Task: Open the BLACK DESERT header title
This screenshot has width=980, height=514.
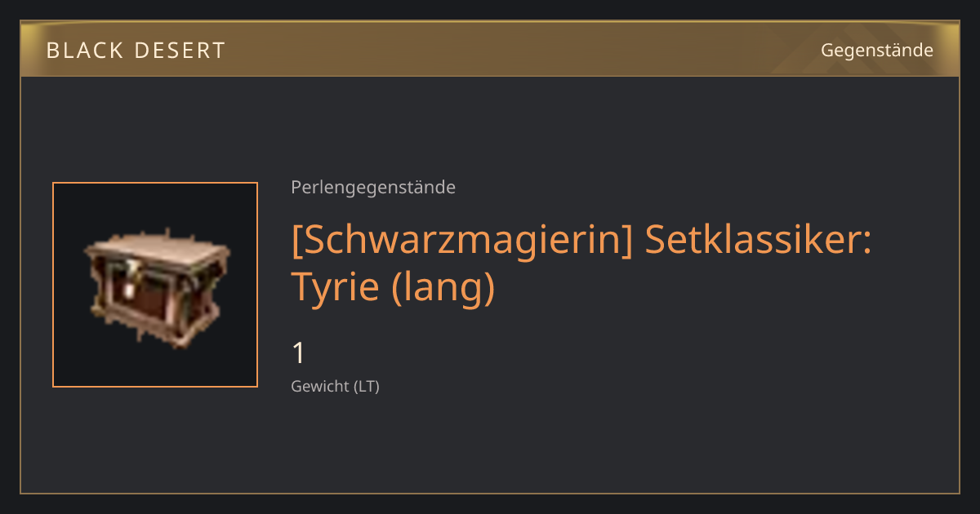Action: click(x=136, y=51)
